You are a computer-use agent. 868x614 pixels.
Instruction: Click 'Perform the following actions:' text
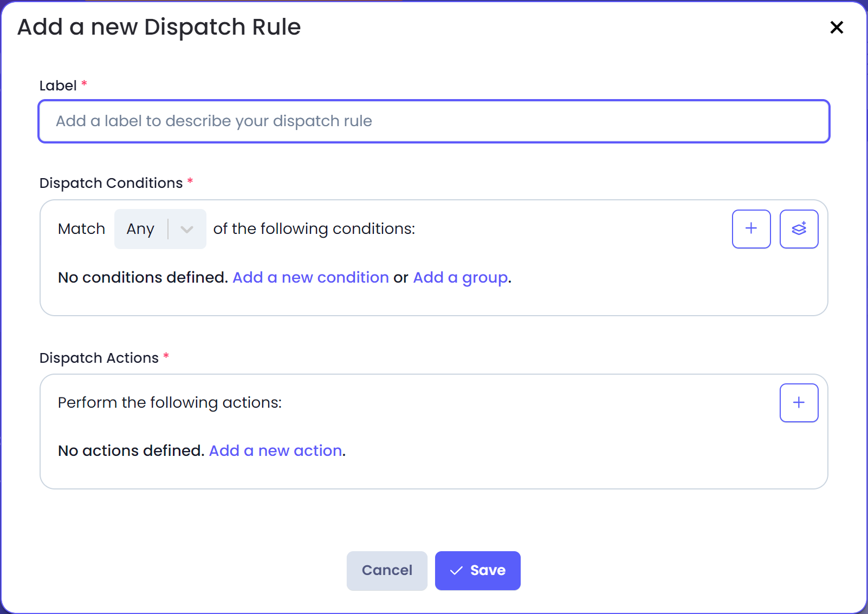170,402
